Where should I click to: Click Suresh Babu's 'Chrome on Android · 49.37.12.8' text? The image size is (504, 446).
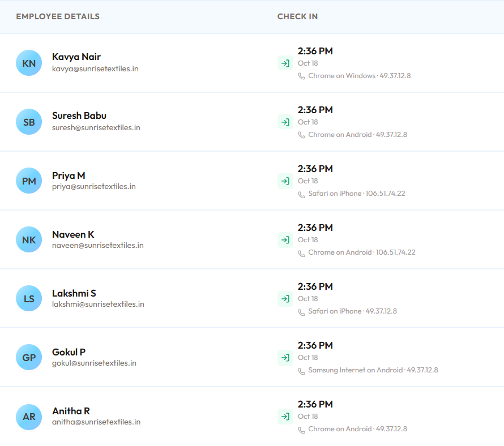357,135
